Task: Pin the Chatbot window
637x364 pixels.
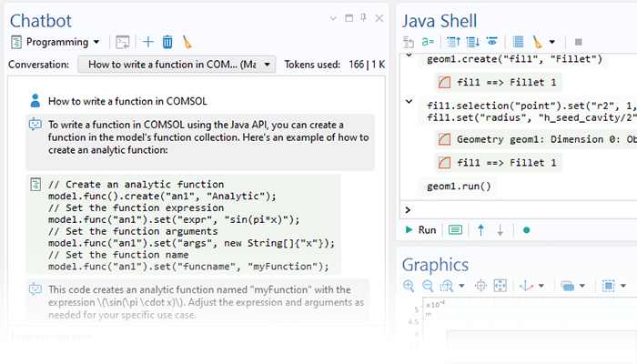Action: [x=364, y=18]
